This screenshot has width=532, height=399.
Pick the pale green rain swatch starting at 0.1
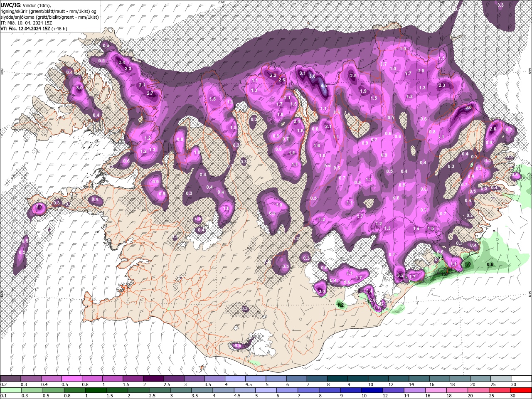point(11,390)
